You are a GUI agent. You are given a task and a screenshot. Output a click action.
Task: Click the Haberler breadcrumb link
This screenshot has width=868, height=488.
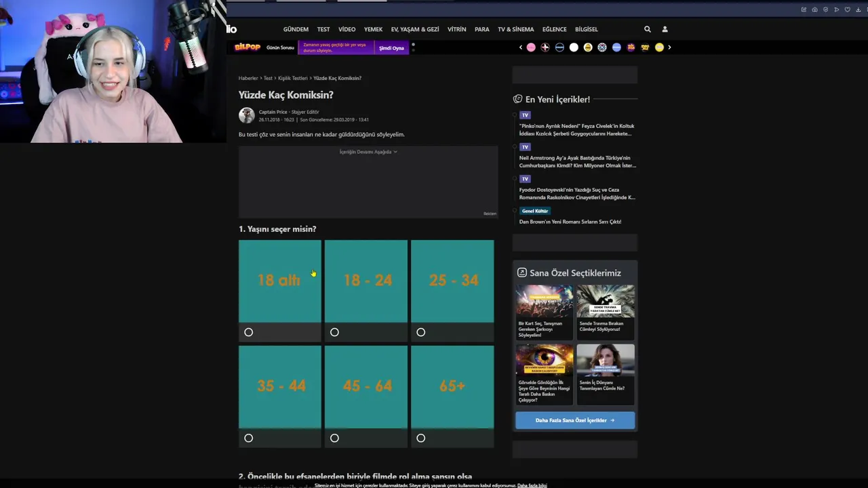pos(248,78)
